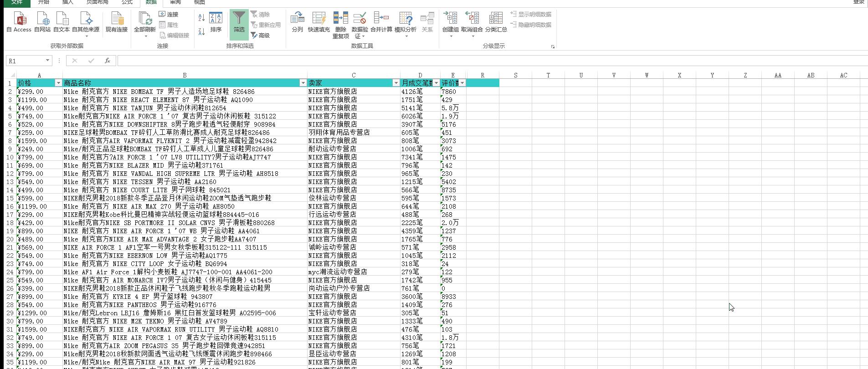The image size is (868, 369).
Task: Open the 价格 column filter dropdown
Action: click(58, 83)
